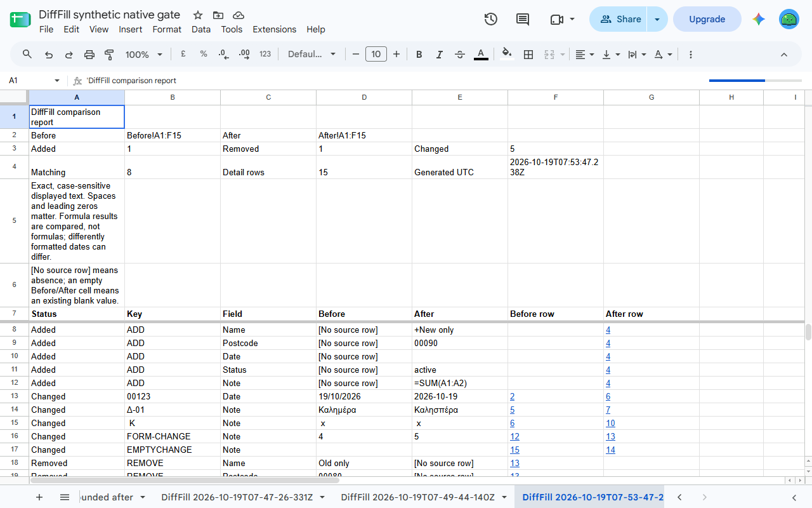The height and width of the screenshot is (508, 812).
Task: Click the add new sheet plus button
Action: click(39, 497)
